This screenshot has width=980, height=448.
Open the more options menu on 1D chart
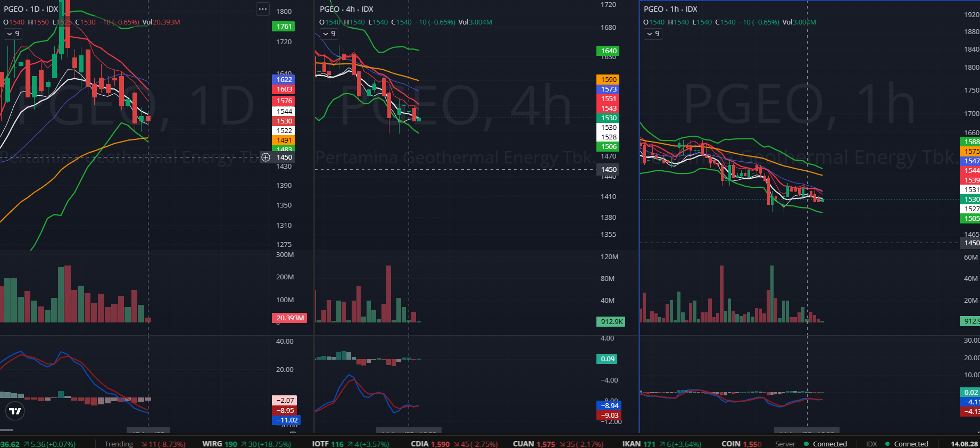262,9
